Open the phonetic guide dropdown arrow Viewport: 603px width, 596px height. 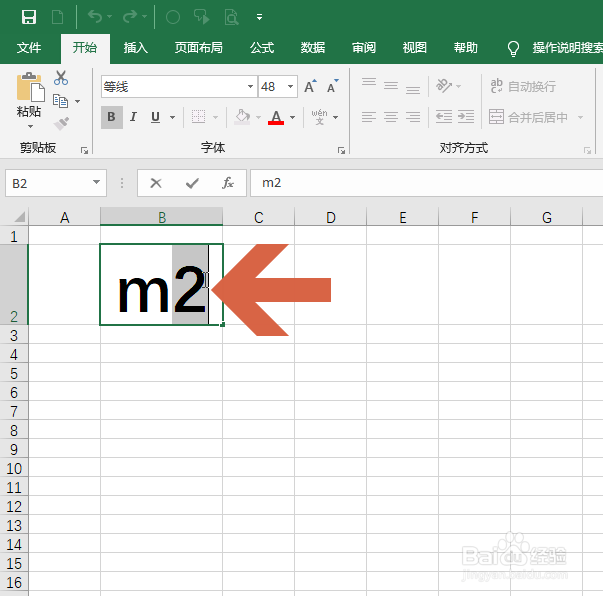point(335,117)
